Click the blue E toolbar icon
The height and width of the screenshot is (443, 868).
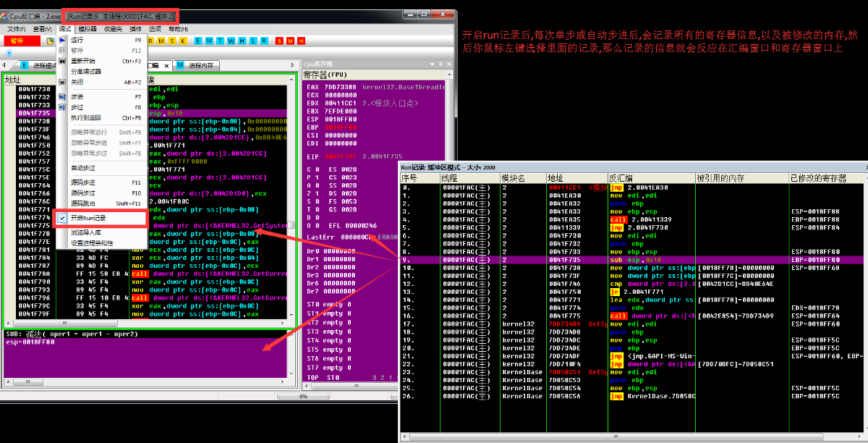[198, 41]
